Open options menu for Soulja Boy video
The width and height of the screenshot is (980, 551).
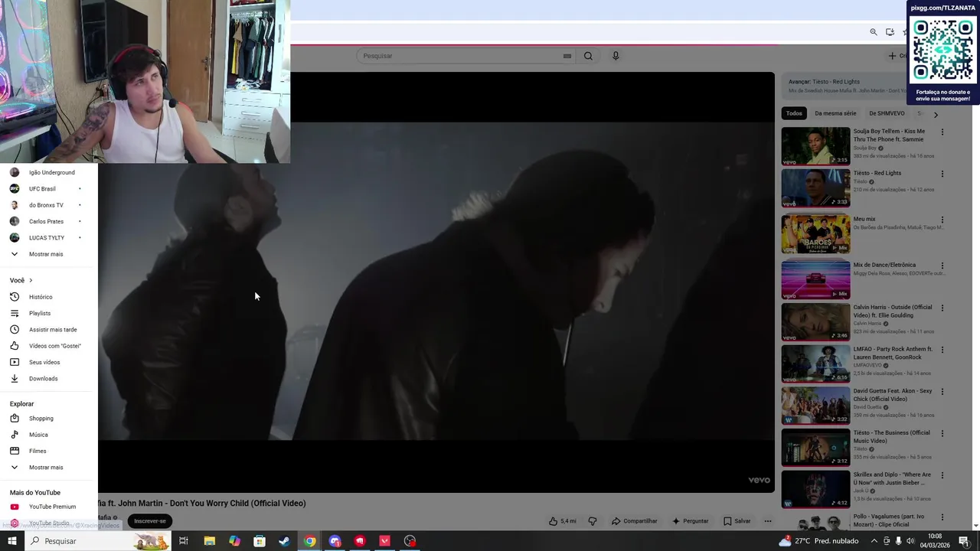coord(942,132)
